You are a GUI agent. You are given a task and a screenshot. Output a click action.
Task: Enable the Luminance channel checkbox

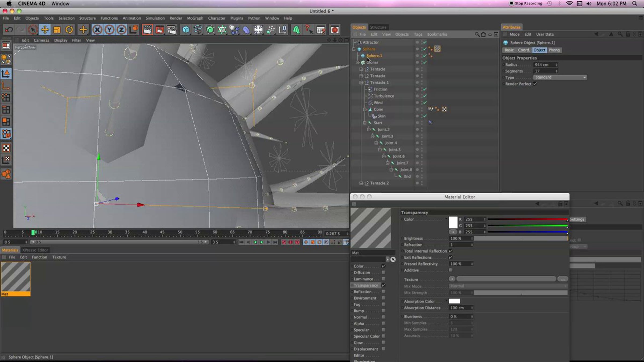coord(383,279)
